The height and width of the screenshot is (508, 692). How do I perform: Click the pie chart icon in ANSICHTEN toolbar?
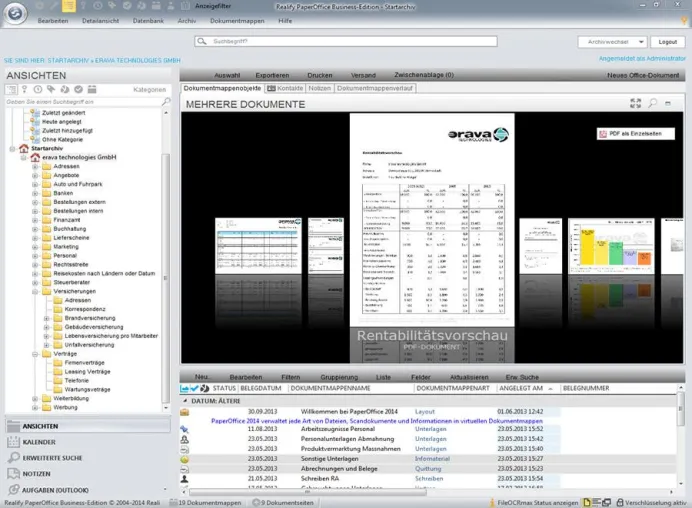65,90
